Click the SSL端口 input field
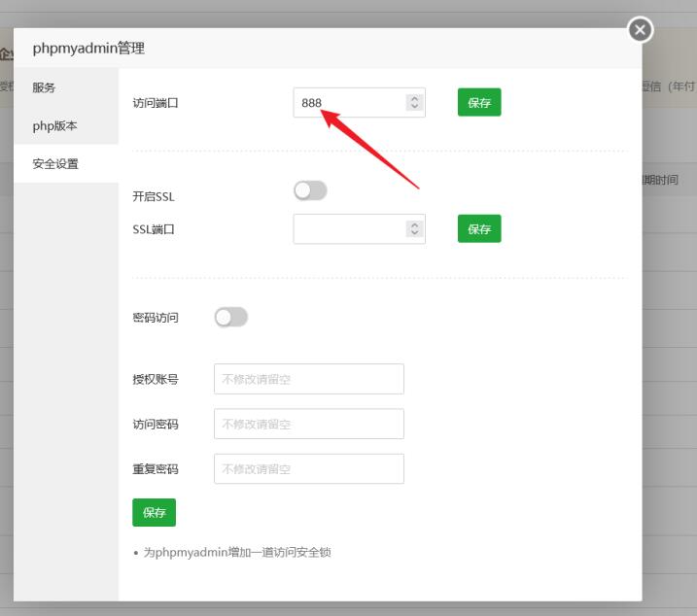Screen dimensions: 697x616 359,229
